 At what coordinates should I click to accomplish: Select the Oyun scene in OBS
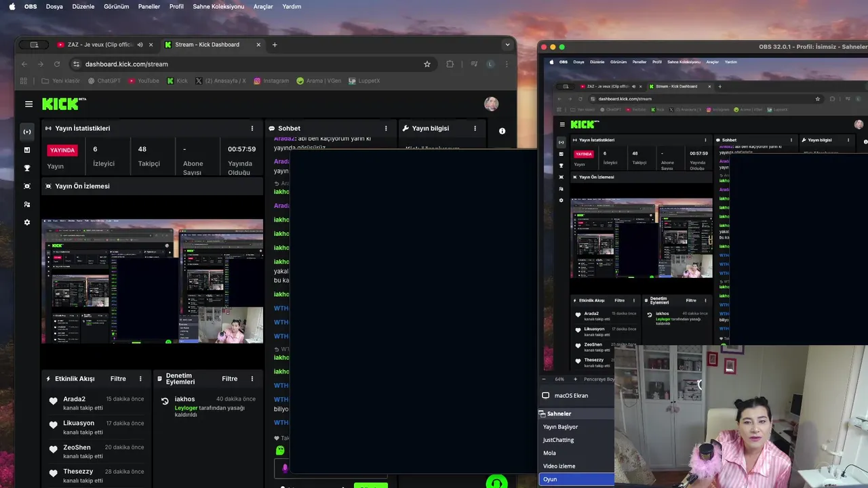pos(576,479)
